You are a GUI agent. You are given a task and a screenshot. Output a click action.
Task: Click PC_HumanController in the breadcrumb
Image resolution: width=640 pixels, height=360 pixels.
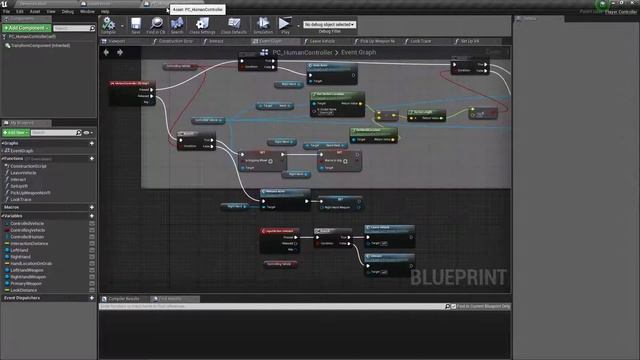click(302, 52)
